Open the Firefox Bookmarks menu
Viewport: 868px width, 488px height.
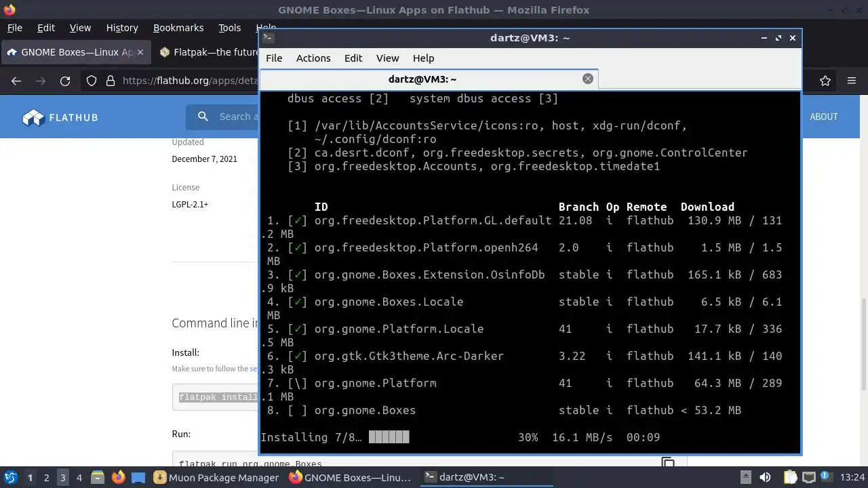pos(178,28)
